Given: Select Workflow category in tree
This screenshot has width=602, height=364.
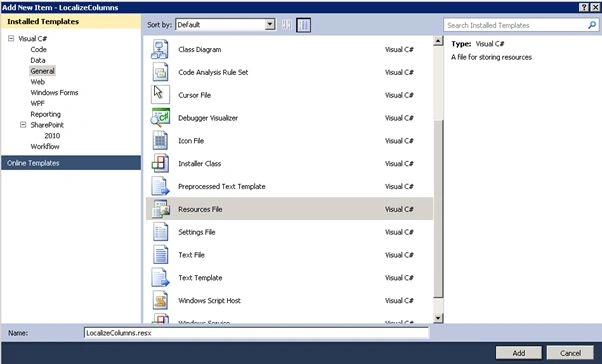Looking at the screenshot, I should click(x=45, y=146).
